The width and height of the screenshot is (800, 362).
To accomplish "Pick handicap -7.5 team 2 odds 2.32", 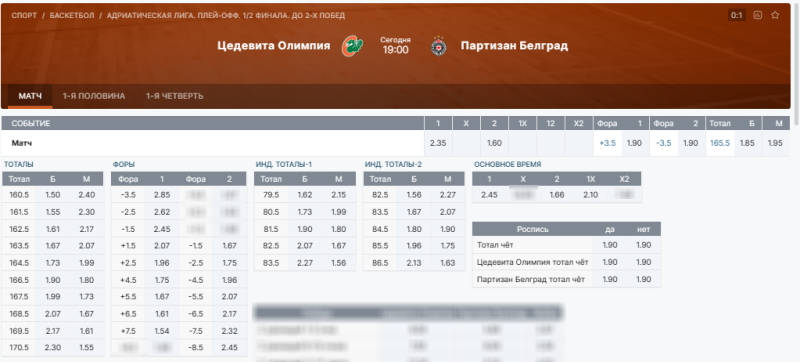I will coord(230,331).
